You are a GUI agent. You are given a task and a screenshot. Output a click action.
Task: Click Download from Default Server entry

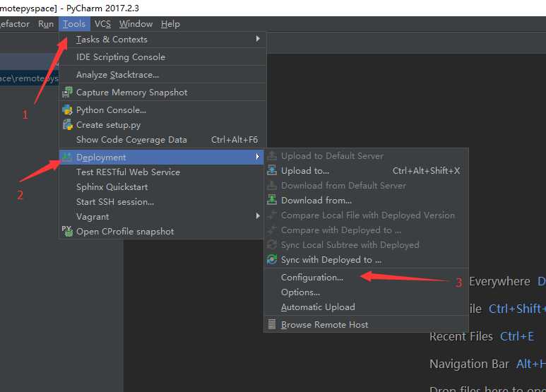tap(366, 186)
